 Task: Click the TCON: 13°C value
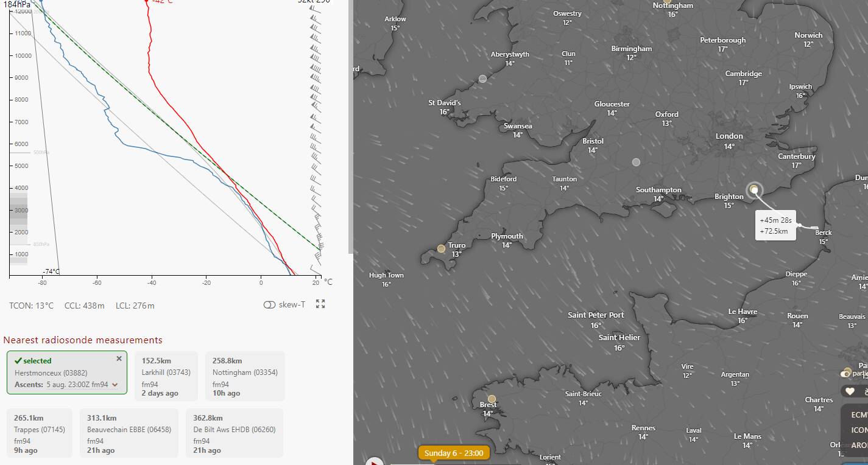[32, 306]
